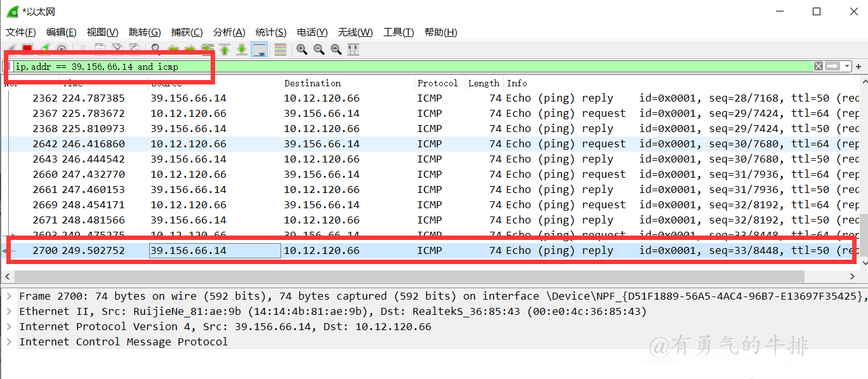Add a filter button with plus
Screen dimensions: 868x379
click(x=858, y=67)
